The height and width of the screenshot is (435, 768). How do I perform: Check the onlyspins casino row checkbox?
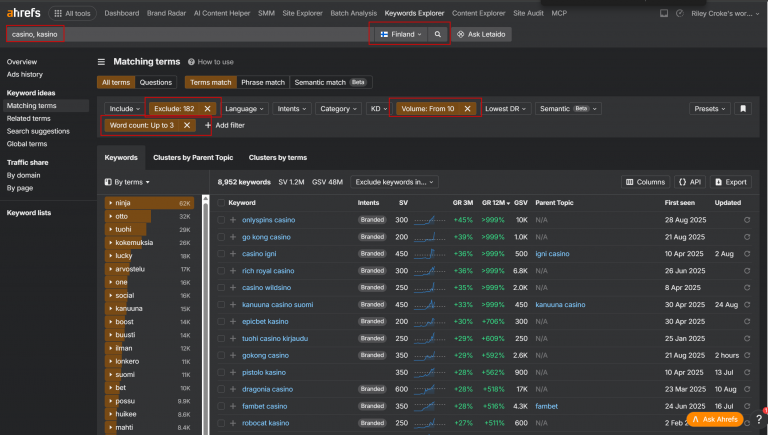click(x=221, y=220)
